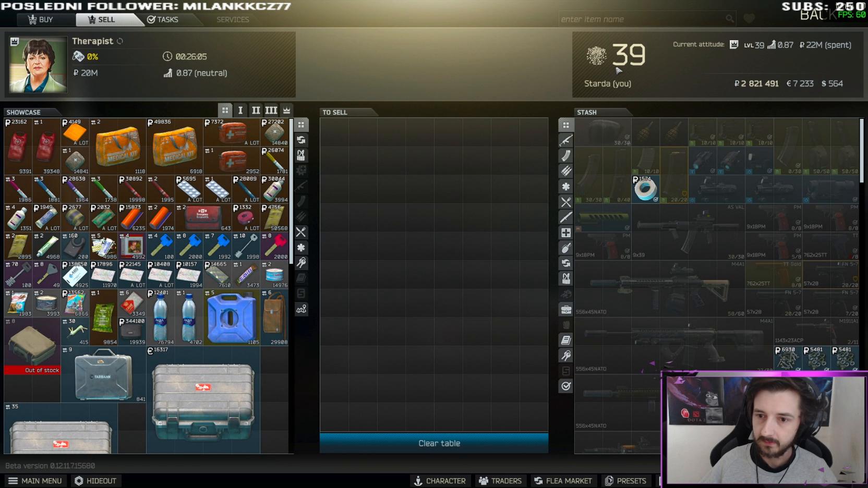Go to HIDEOUT
This screenshot has height=488, width=868.
tap(95, 481)
